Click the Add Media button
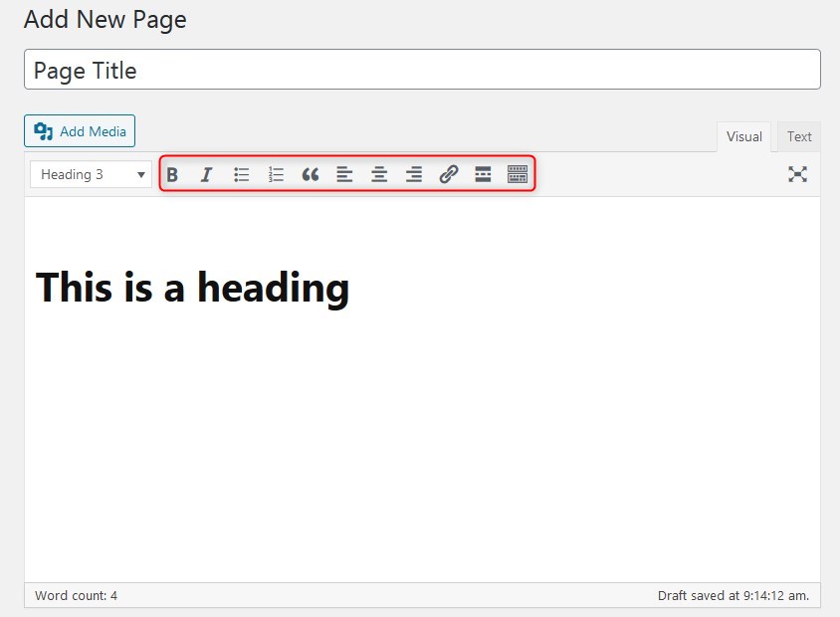This screenshot has width=840, height=617. pos(79,130)
